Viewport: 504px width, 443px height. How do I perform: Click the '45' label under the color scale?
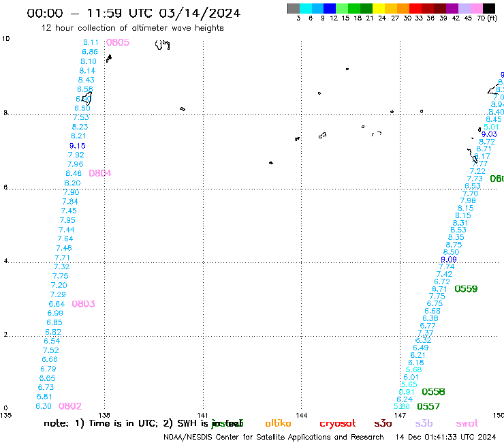pos(468,18)
